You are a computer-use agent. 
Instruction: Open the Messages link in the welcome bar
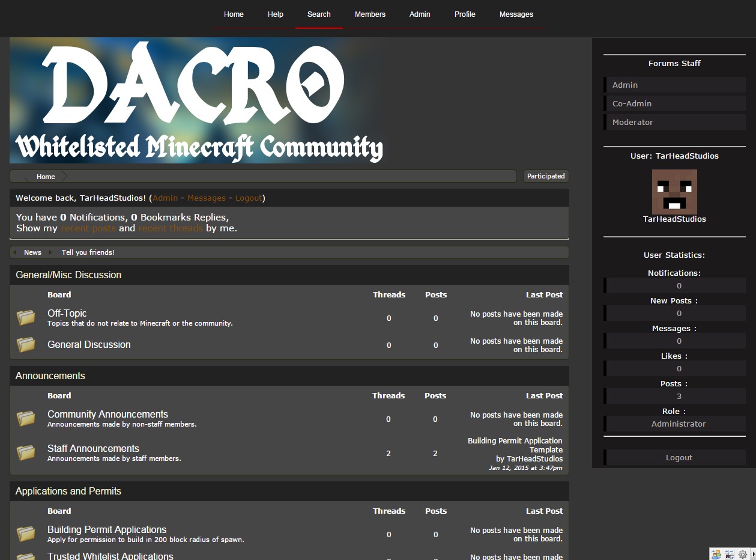[x=207, y=198]
